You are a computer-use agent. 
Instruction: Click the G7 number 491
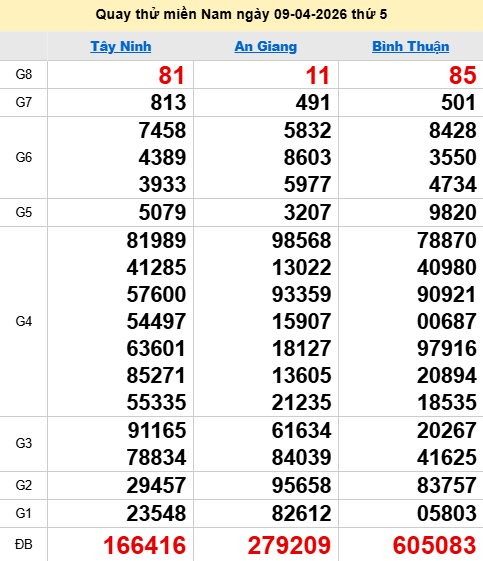pos(313,102)
